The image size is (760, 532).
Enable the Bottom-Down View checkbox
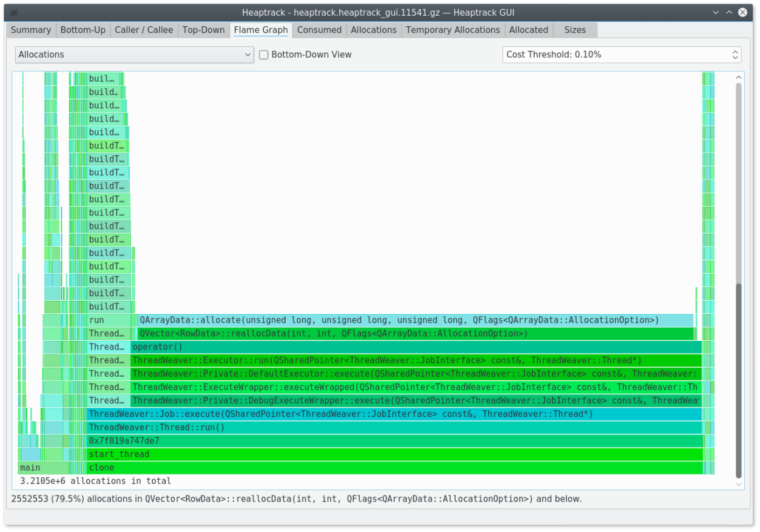pyautogui.click(x=264, y=55)
